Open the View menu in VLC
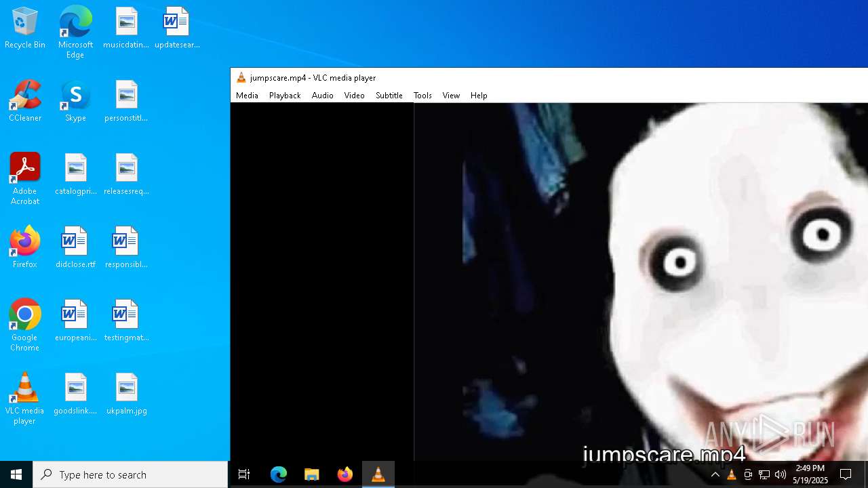 [451, 96]
